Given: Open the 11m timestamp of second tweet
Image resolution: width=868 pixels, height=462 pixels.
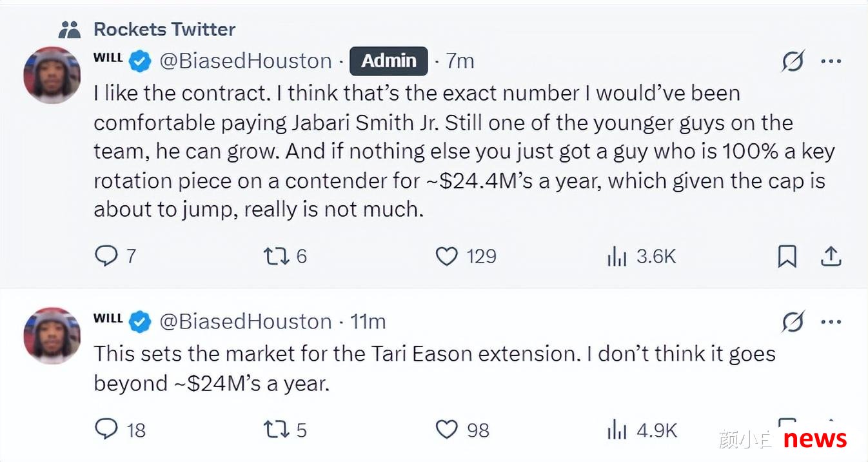Looking at the screenshot, I should click(368, 321).
